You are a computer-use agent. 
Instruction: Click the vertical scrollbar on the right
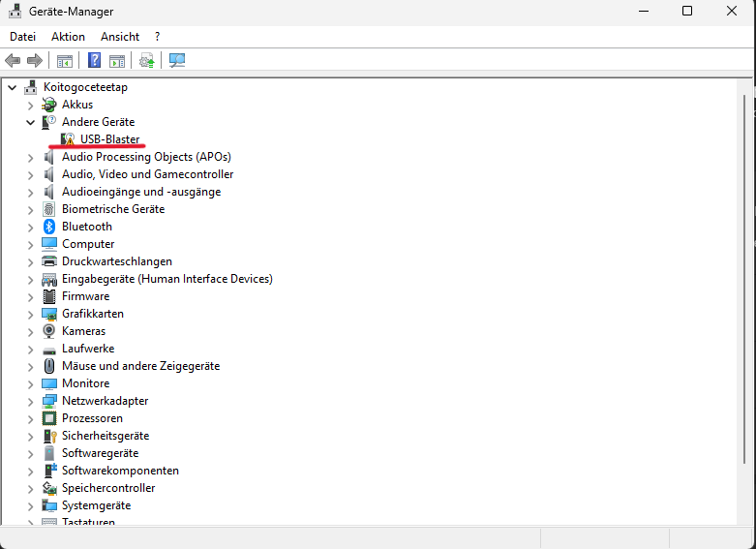(x=745, y=290)
